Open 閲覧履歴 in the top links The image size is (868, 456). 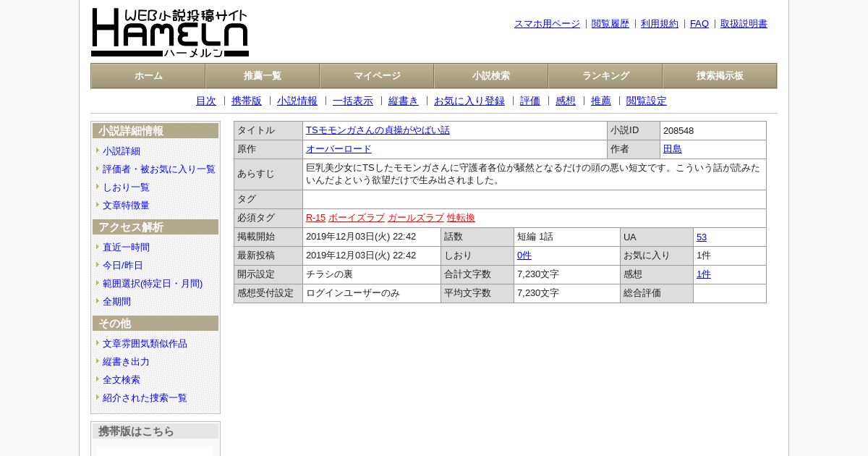tap(610, 24)
